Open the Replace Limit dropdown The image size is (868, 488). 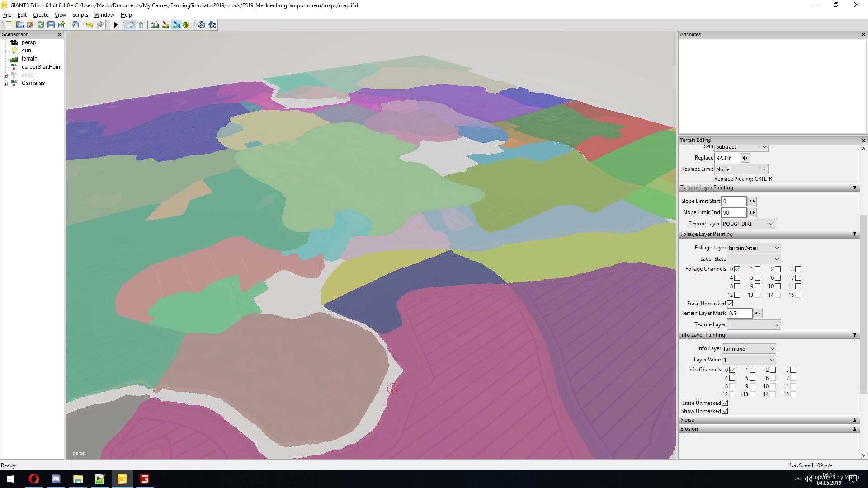pyautogui.click(x=741, y=169)
